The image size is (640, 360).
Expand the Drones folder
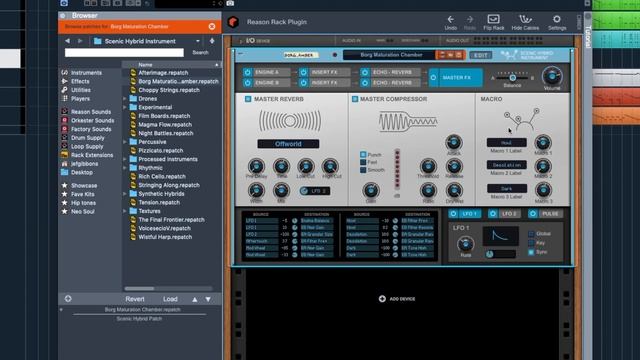click(124, 99)
